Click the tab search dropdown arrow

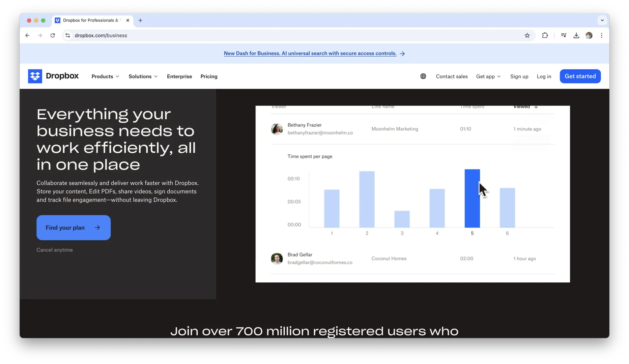point(602,20)
